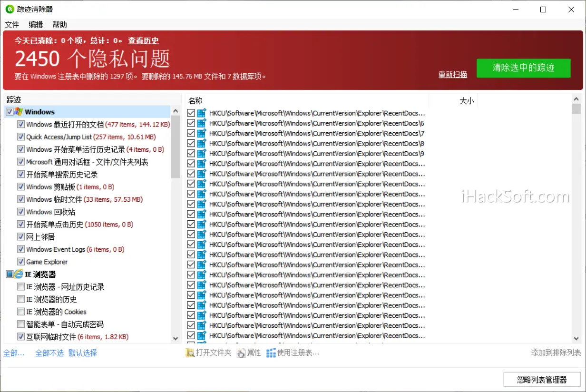Click the tree panel scrollbar up arrow
Viewport: 586px width, 392px height.
[176, 111]
